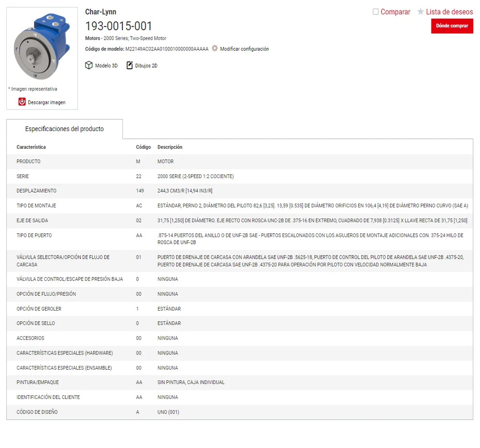Click the OPCIÓN DE SELLO row label
480x448 pixels.
point(36,323)
